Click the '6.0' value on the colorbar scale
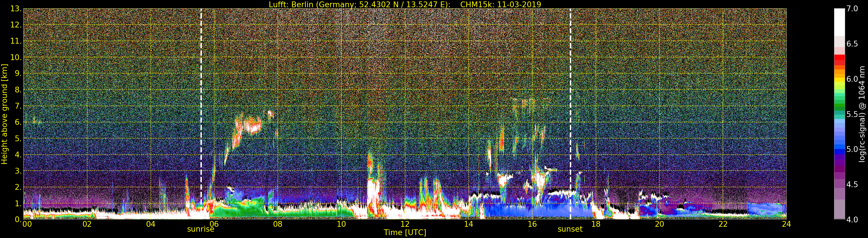The height and width of the screenshot is (238, 868). click(x=852, y=79)
